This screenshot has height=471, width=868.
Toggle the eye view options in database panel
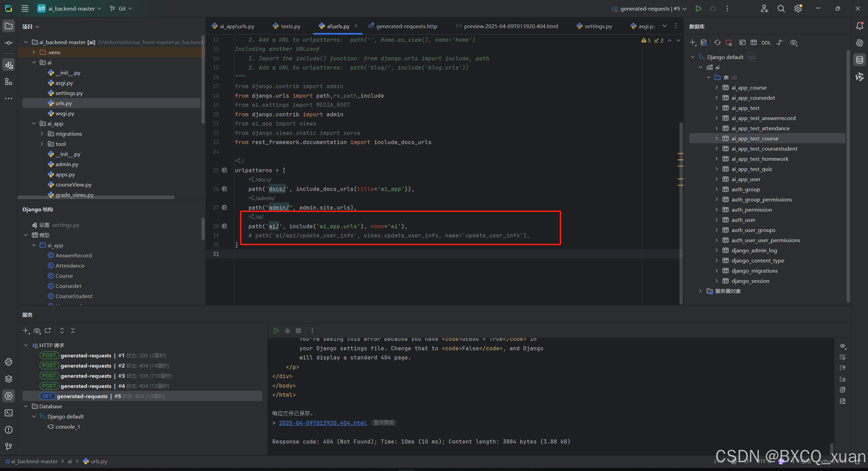click(793, 42)
